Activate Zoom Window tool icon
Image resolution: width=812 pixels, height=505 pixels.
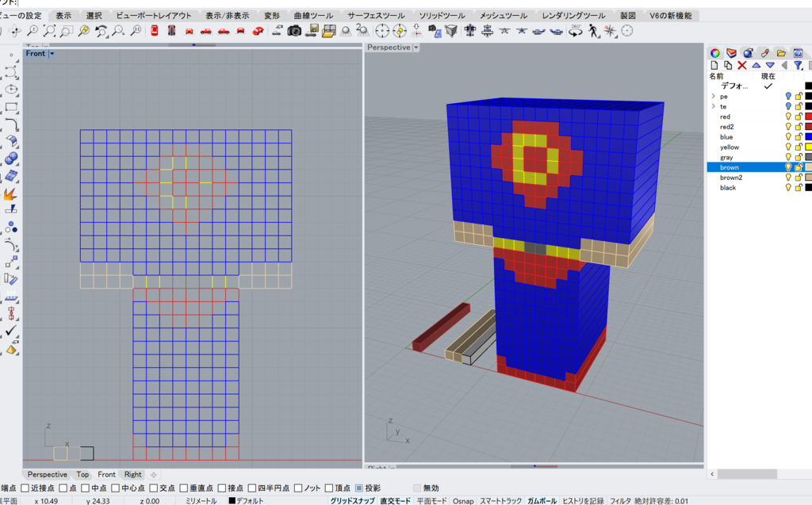tap(67, 31)
